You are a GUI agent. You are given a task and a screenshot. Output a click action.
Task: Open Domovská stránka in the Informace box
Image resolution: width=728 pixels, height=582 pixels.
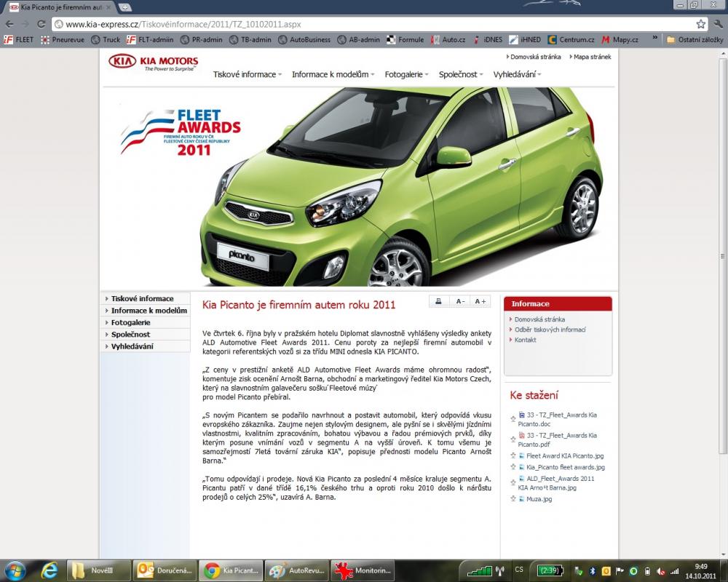[539, 319]
